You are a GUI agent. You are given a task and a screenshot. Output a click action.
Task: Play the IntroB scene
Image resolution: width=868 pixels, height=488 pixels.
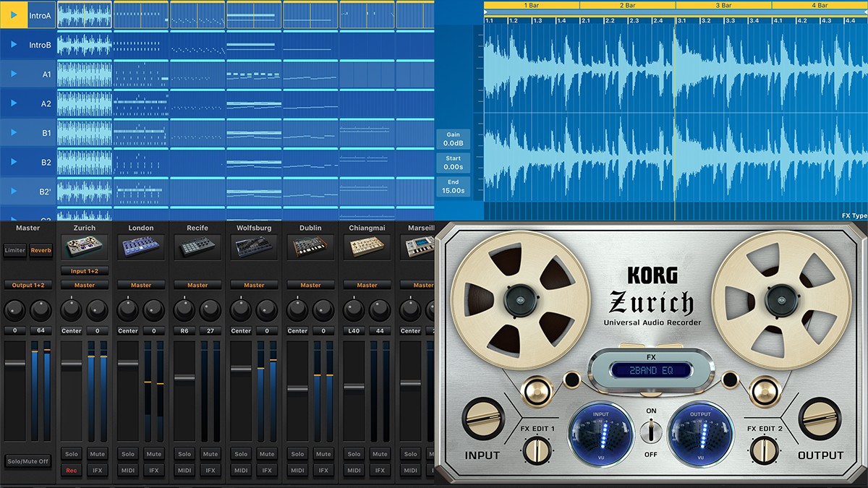click(x=14, y=45)
